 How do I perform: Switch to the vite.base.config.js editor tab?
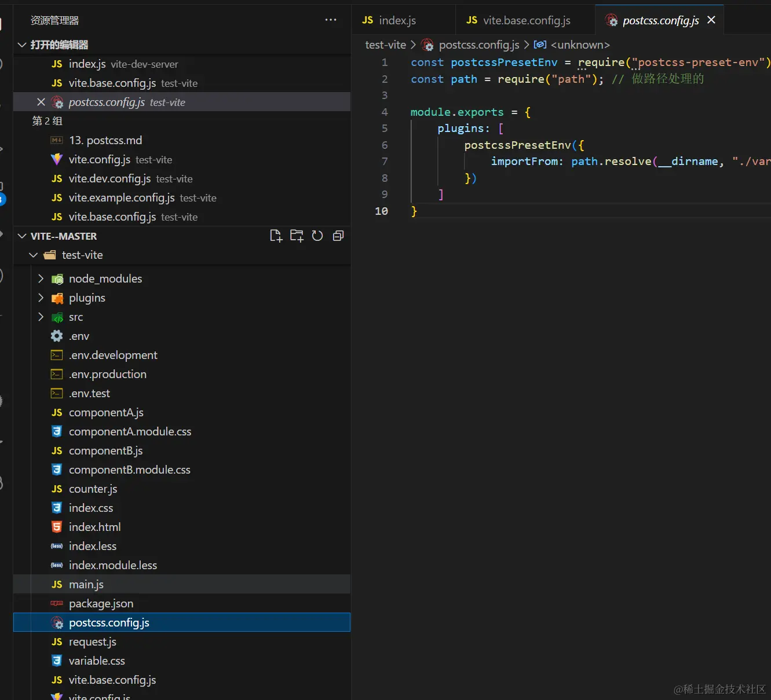pyautogui.click(x=525, y=20)
